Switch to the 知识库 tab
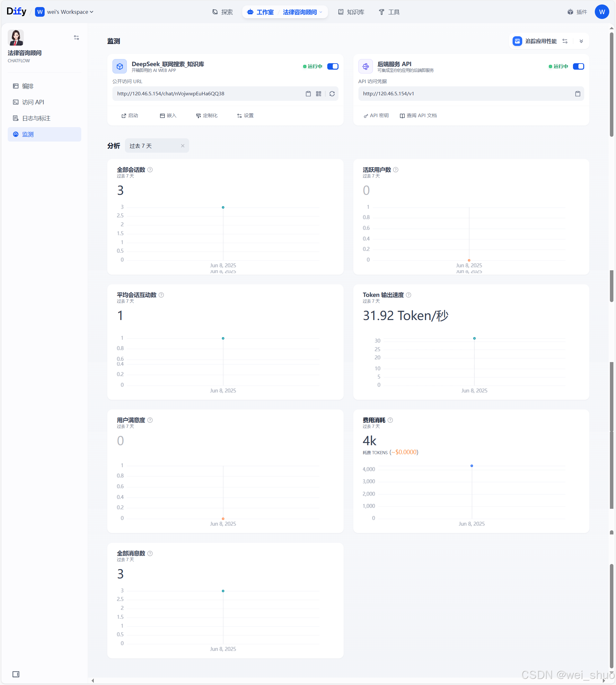The width and height of the screenshot is (616, 685). pyautogui.click(x=351, y=12)
